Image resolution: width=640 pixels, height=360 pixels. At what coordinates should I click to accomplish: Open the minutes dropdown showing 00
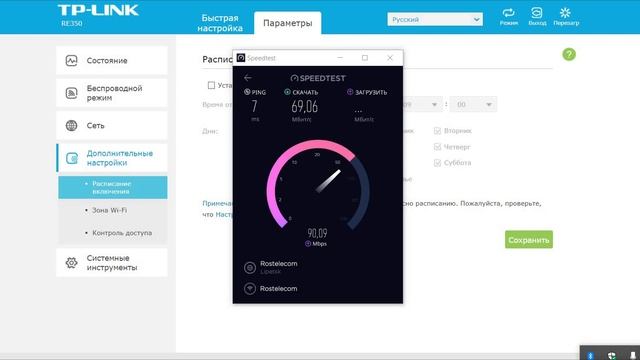tap(473, 104)
